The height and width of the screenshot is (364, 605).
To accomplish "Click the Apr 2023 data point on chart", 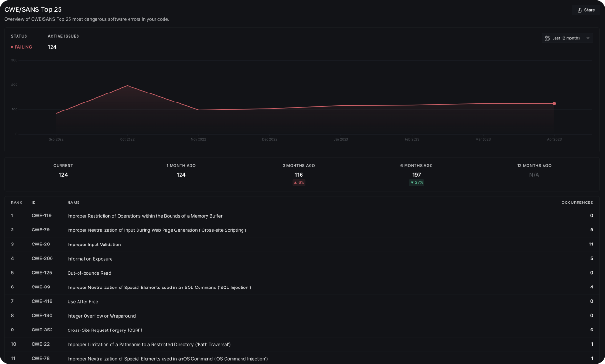I will pyautogui.click(x=554, y=104).
